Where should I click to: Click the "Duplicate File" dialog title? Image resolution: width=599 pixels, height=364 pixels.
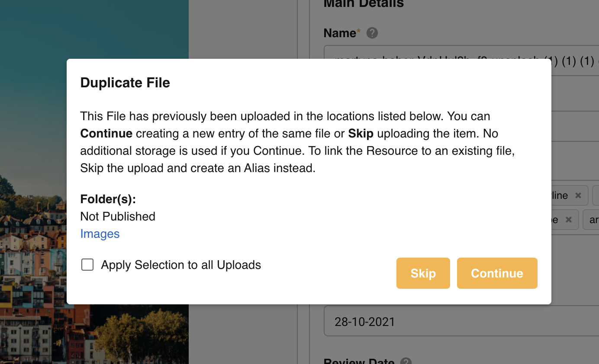coord(125,83)
